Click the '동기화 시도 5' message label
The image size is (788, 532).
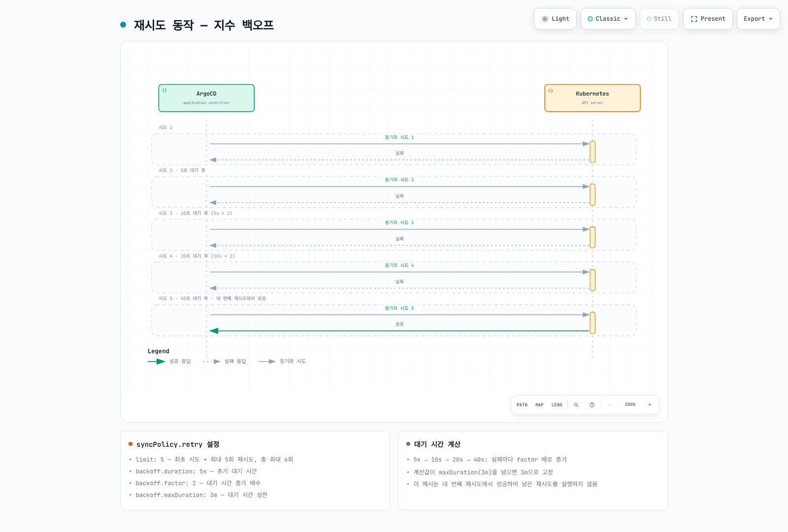[x=399, y=308]
